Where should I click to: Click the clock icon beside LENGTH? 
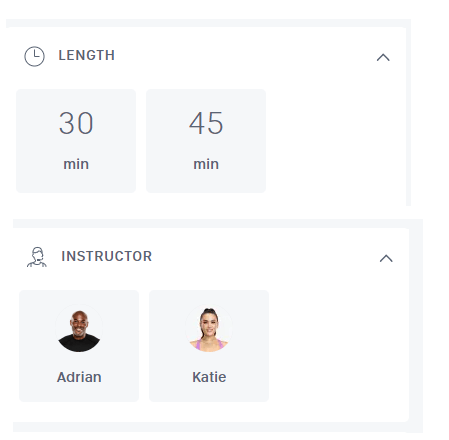(34, 56)
